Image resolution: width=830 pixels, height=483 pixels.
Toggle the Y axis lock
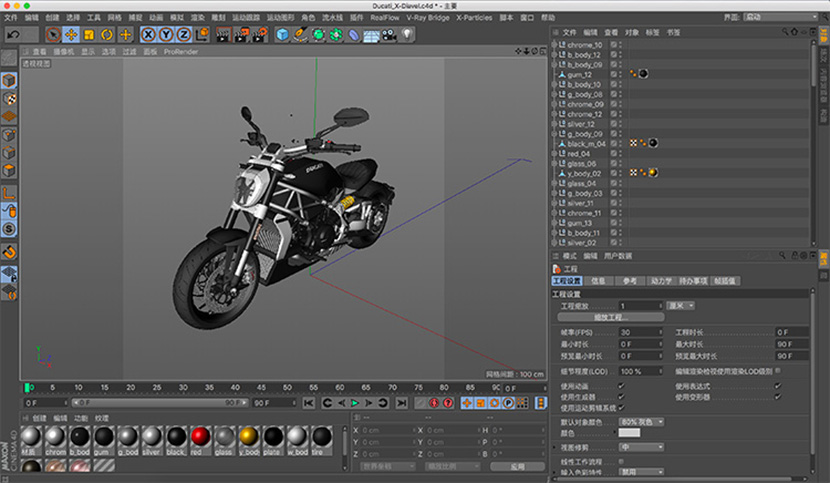point(166,35)
